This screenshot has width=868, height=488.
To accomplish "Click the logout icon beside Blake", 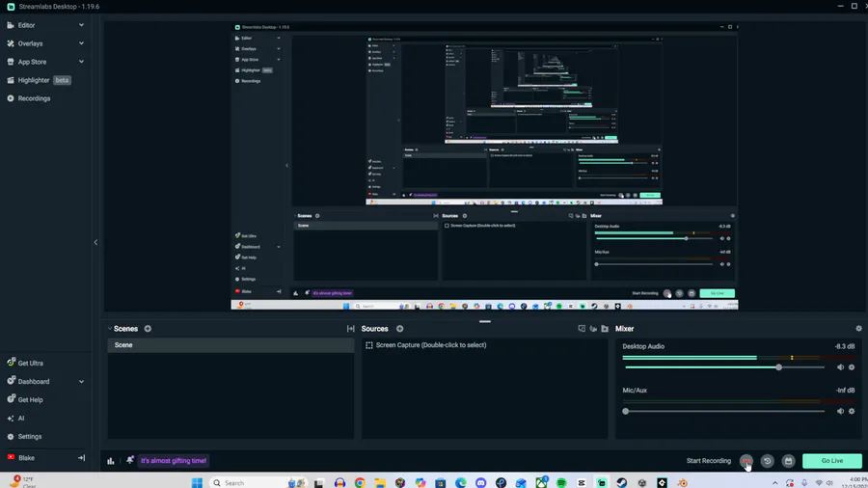I will [x=81, y=457].
